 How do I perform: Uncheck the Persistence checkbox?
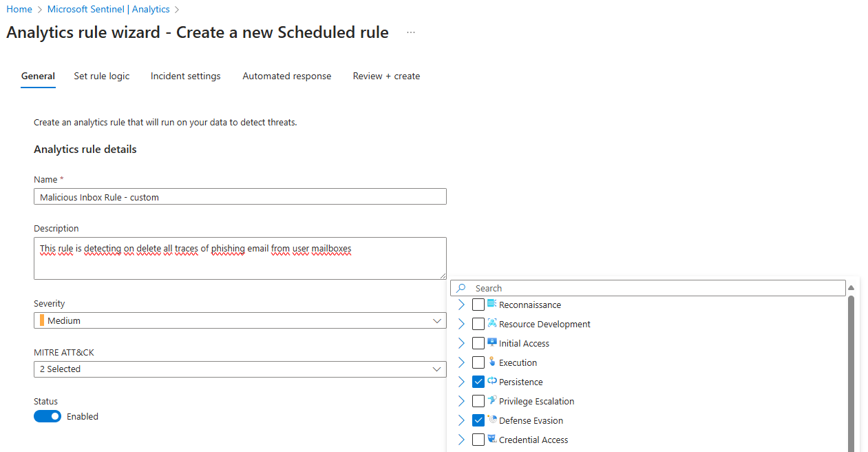[x=478, y=382]
